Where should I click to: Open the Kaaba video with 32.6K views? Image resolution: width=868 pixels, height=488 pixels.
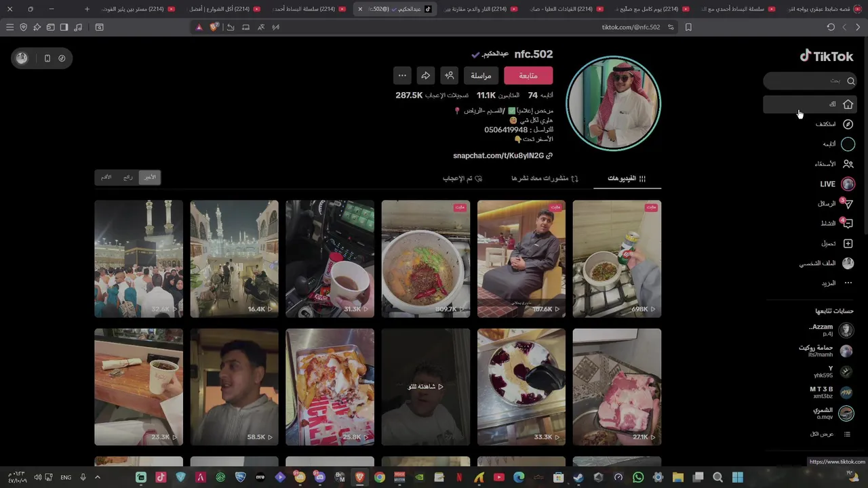coord(138,258)
